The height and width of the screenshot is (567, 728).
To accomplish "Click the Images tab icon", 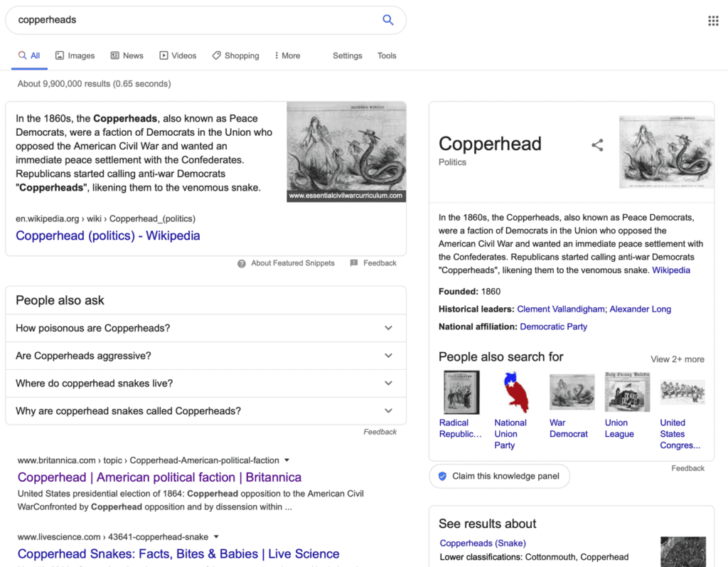I will 60,55.
